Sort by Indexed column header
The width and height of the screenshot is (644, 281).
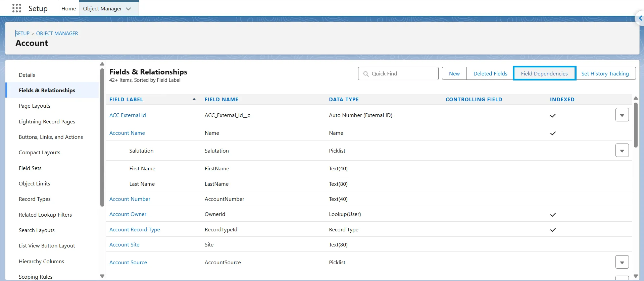point(562,99)
